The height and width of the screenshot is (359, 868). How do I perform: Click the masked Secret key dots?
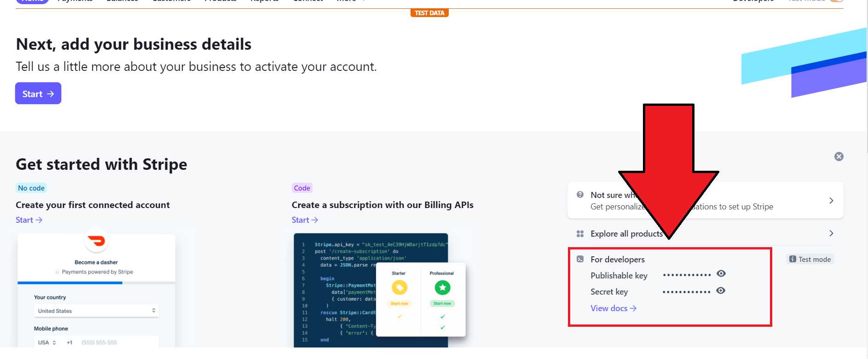pyautogui.click(x=686, y=292)
